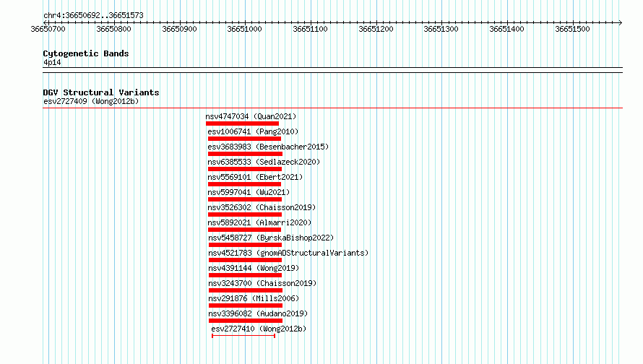
Task: Click the chr4:36650692..36651573 region label
Action: pyautogui.click(x=93, y=15)
